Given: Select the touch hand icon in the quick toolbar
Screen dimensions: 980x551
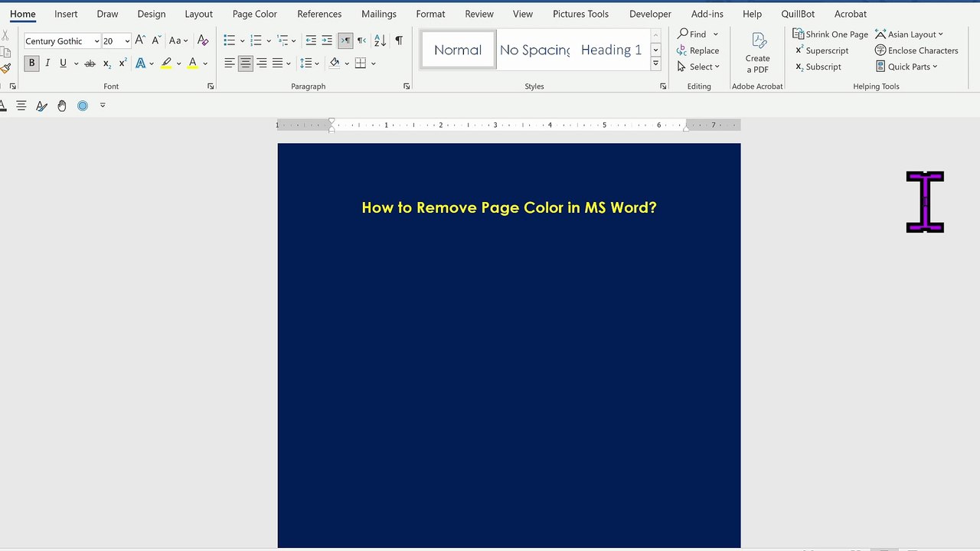Looking at the screenshot, I should point(62,106).
